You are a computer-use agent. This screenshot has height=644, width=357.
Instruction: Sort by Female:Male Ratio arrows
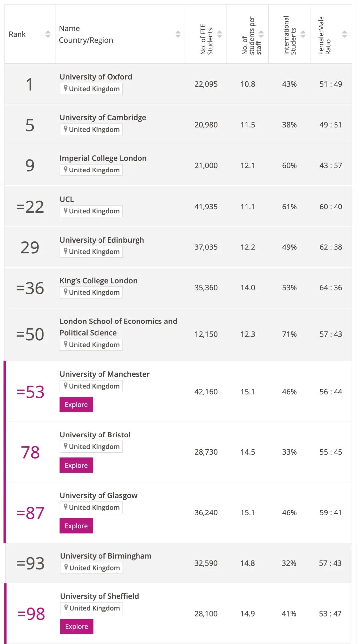(344, 34)
